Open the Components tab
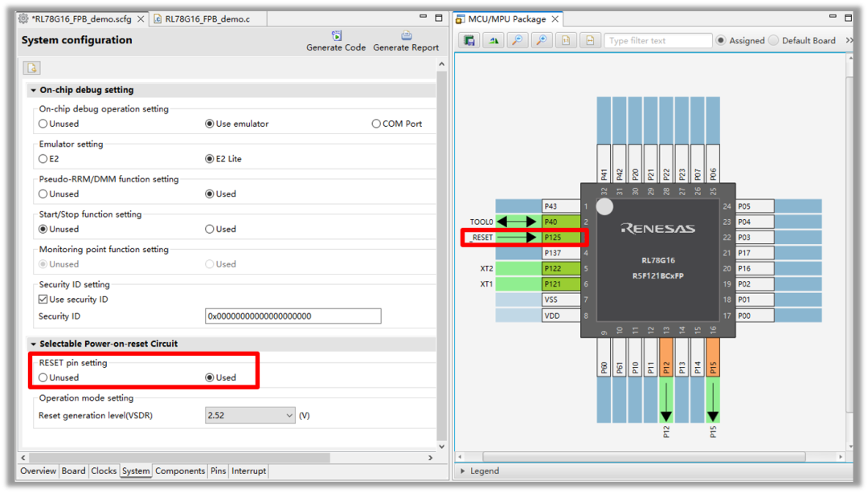The height and width of the screenshot is (493, 868). point(180,471)
